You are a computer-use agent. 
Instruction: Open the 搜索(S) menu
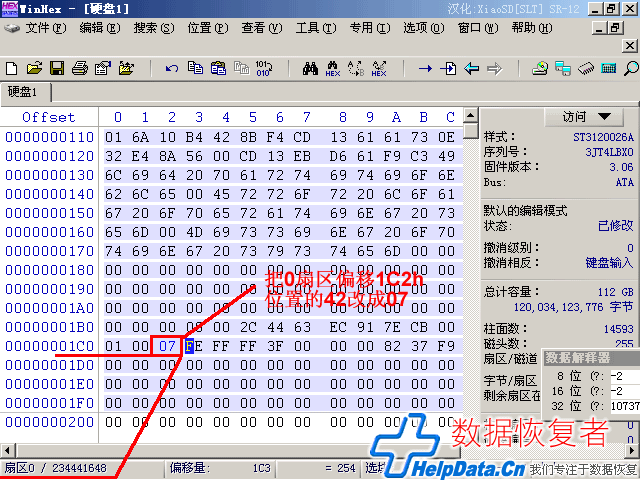click(154, 28)
